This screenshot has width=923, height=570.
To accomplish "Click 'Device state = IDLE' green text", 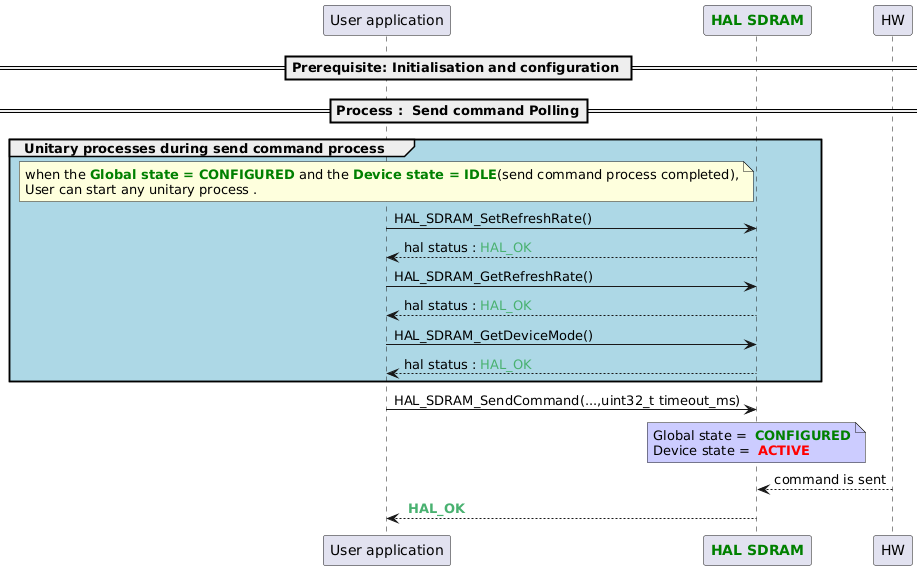I will click(425, 174).
